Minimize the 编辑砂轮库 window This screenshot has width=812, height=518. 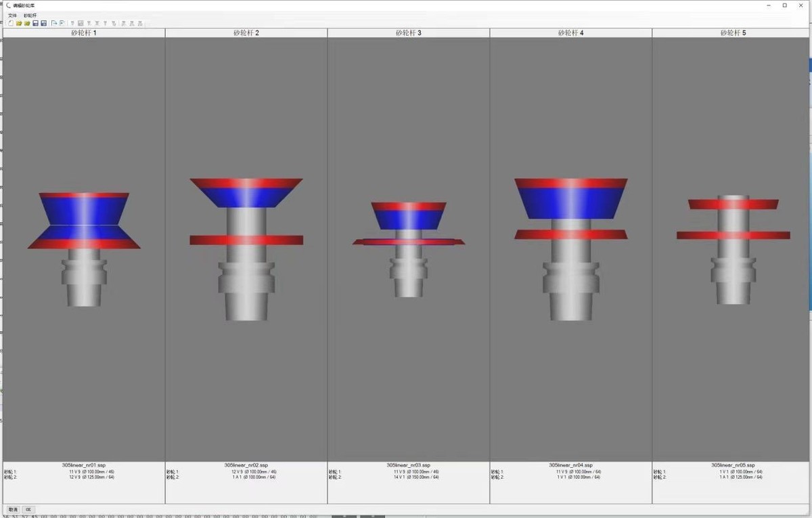click(769, 5)
